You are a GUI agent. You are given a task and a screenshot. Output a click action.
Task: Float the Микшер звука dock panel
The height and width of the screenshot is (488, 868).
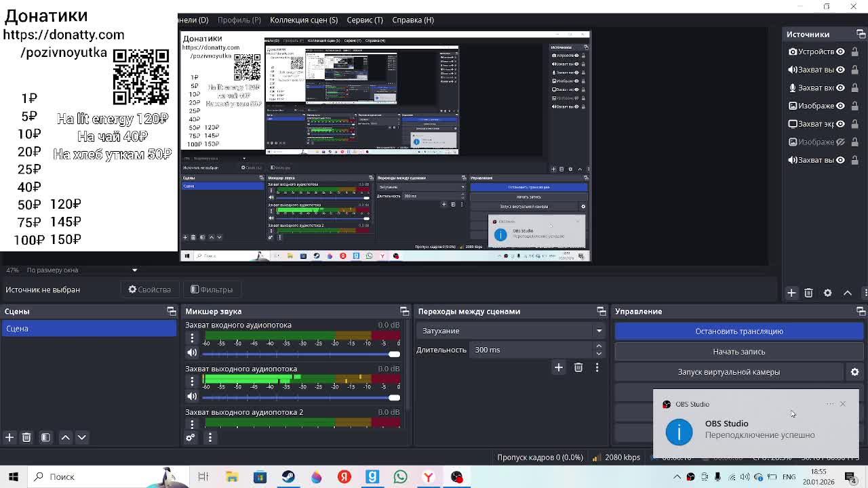pos(404,311)
